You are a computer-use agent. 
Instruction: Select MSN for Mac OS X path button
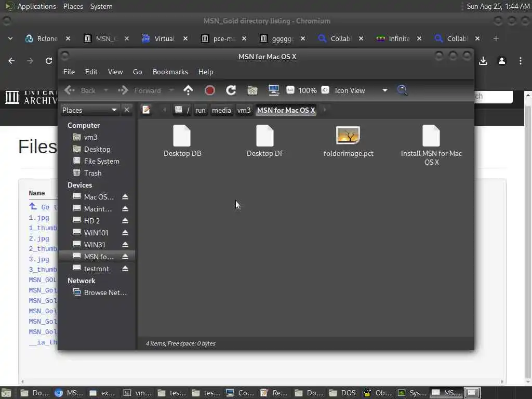click(286, 110)
